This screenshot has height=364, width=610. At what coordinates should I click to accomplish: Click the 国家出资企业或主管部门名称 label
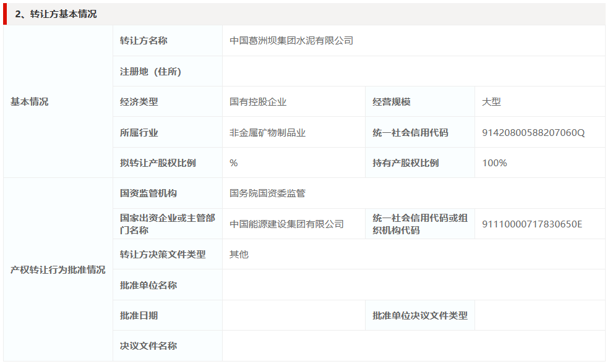pyautogui.click(x=168, y=224)
